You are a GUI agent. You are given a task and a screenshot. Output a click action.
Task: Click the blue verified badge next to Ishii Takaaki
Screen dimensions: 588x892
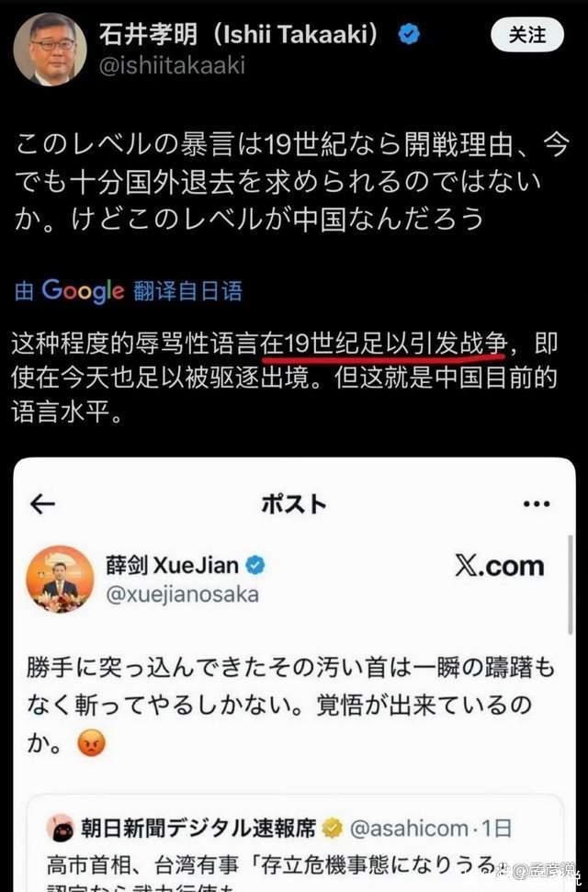click(x=409, y=35)
